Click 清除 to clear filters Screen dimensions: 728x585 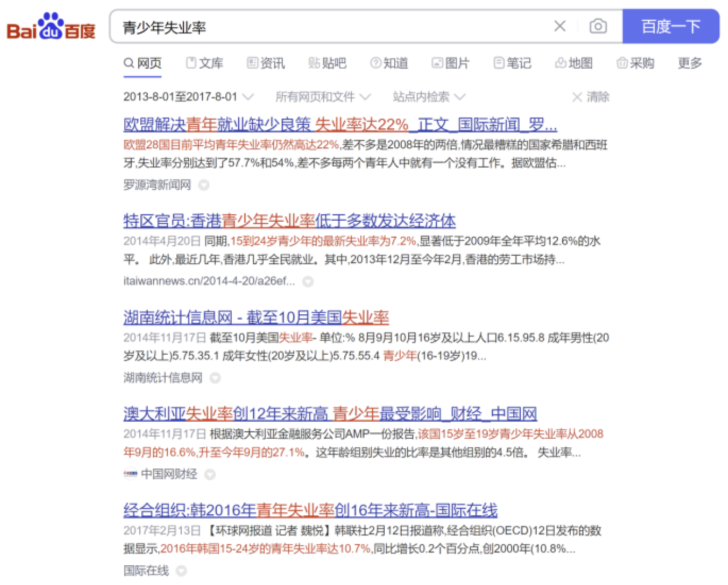pos(591,97)
